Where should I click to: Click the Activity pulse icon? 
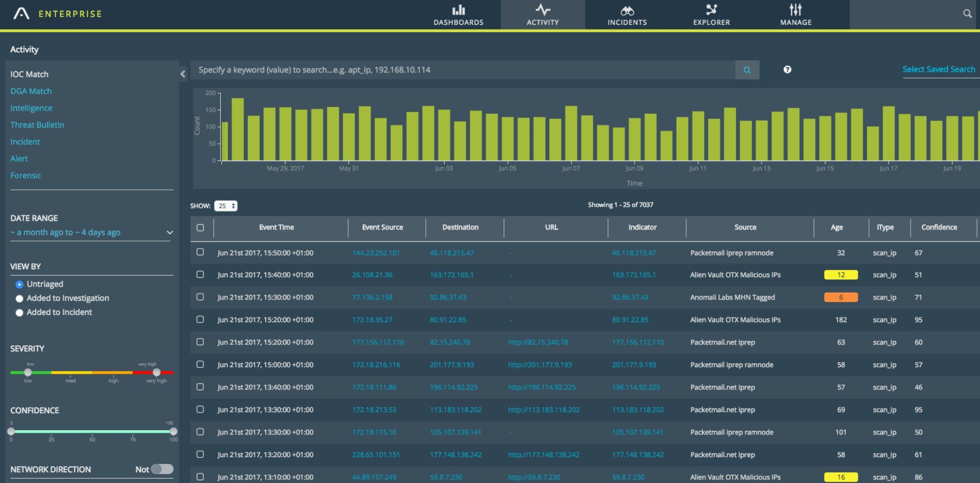tap(542, 10)
